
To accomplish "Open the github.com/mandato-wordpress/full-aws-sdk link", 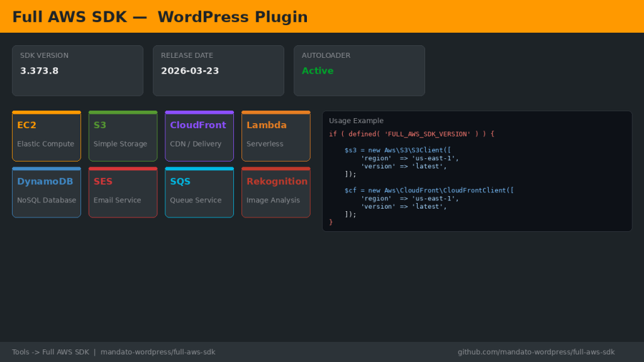I will tap(536, 352).
